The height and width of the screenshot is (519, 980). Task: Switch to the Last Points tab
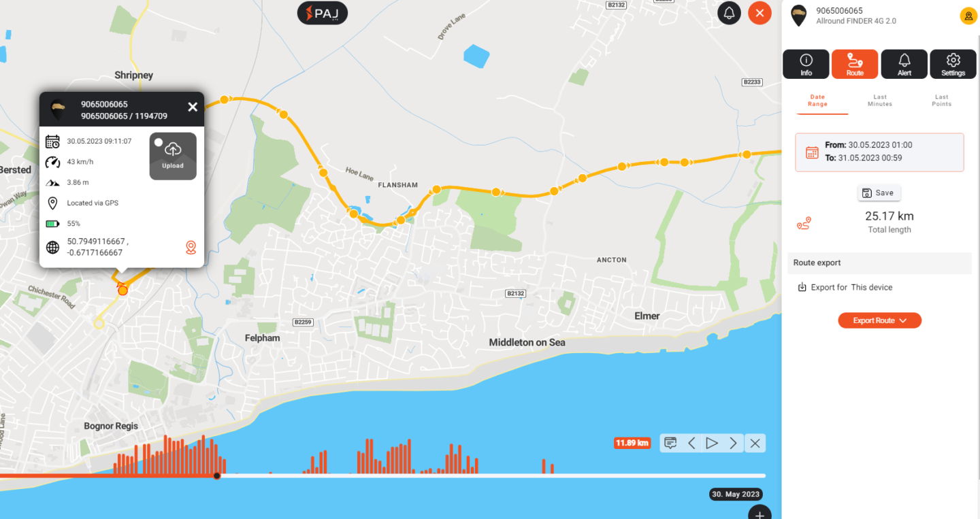click(x=942, y=101)
